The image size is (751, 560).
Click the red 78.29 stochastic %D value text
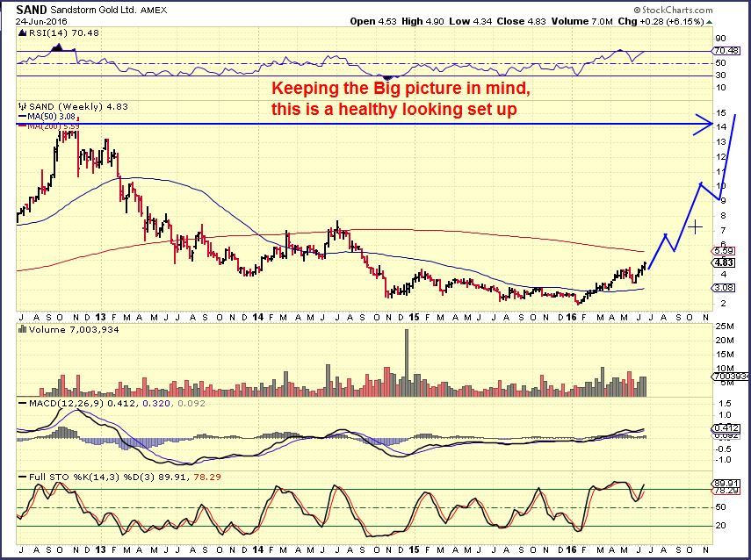pos(207,477)
